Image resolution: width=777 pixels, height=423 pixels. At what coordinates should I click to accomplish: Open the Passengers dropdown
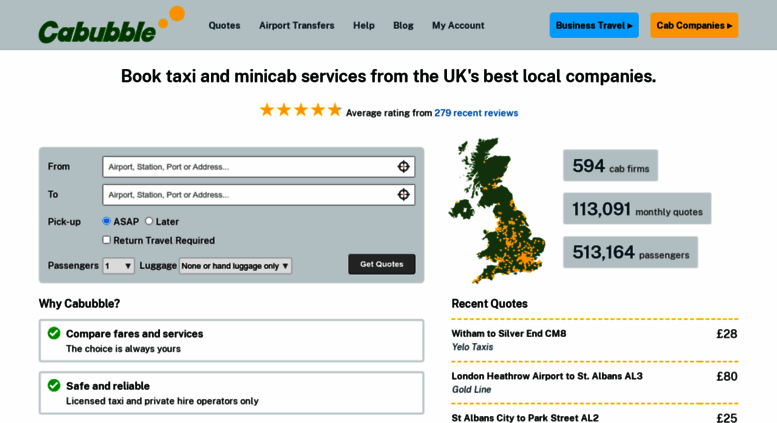click(118, 266)
